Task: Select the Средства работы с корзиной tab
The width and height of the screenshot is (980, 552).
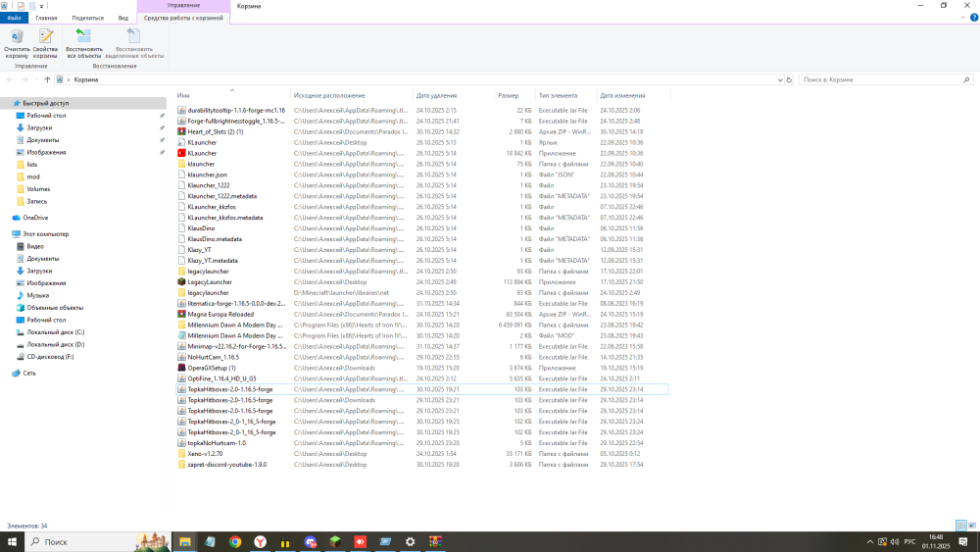Action: pyautogui.click(x=183, y=18)
